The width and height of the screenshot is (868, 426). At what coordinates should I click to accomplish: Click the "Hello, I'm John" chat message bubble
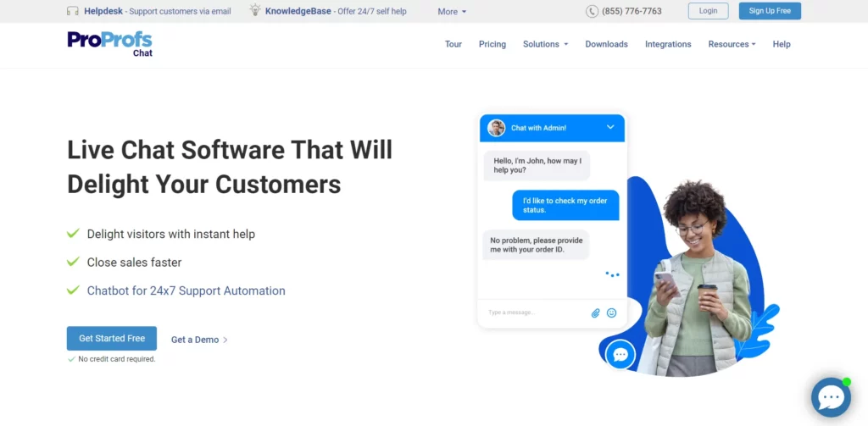[537, 165]
